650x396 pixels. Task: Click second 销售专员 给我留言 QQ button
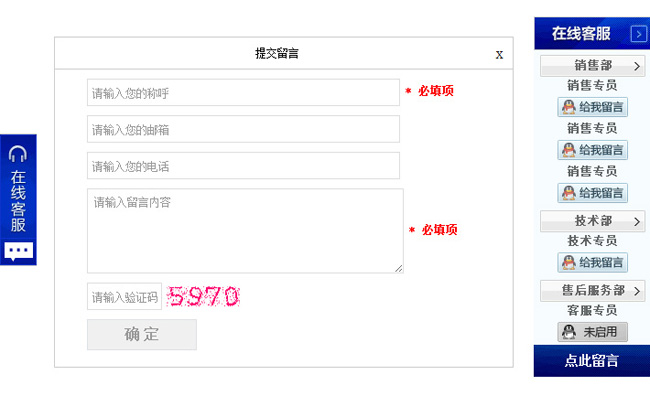(x=592, y=150)
